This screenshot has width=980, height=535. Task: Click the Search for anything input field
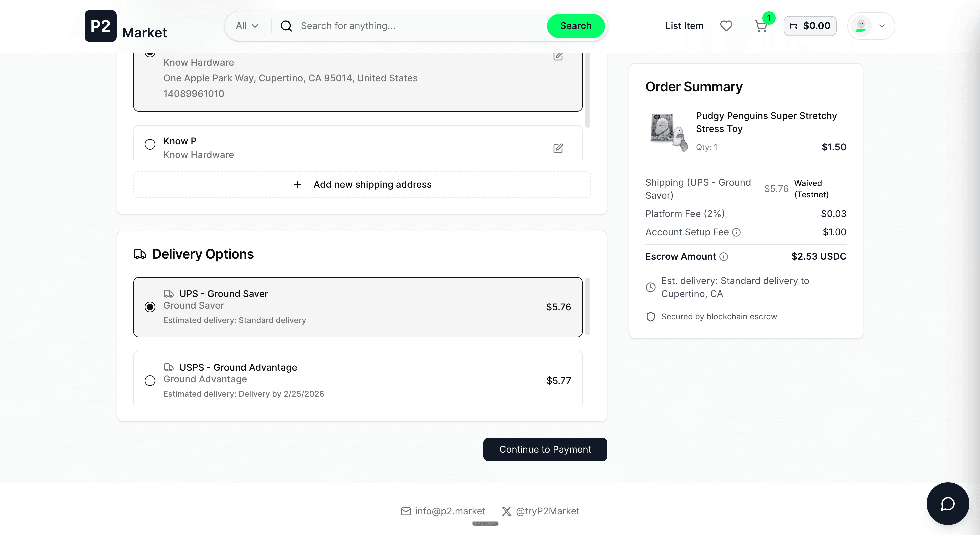pyautogui.click(x=418, y=26)
